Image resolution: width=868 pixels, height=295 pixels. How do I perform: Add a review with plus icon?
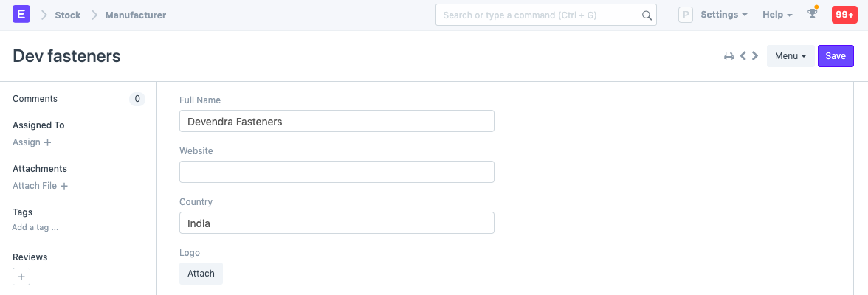[x=21, y=277]
